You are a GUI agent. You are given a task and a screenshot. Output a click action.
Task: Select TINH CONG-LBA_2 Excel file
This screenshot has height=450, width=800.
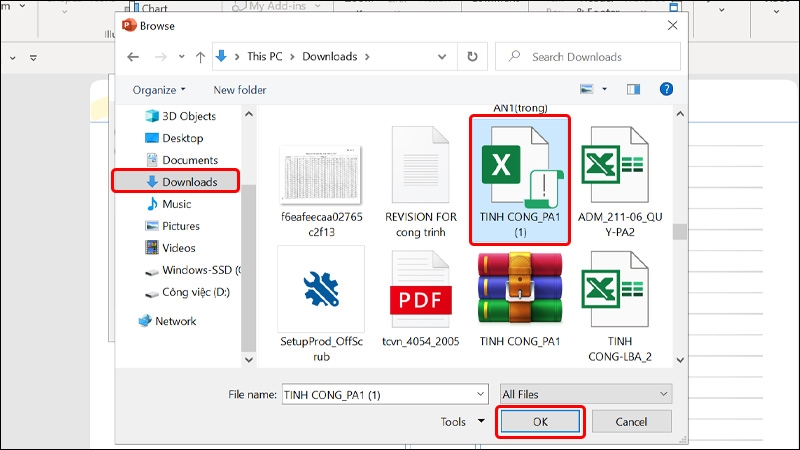[x=619, y=306]
